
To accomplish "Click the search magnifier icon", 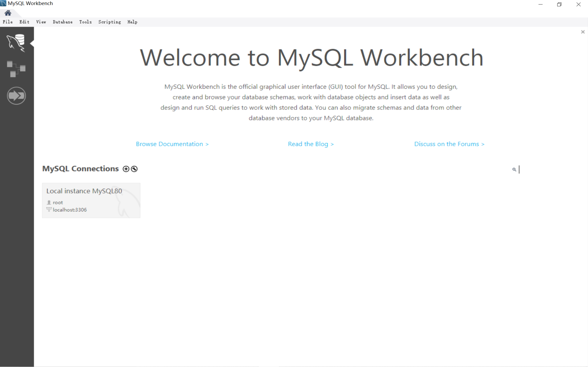I will point(514,169).
